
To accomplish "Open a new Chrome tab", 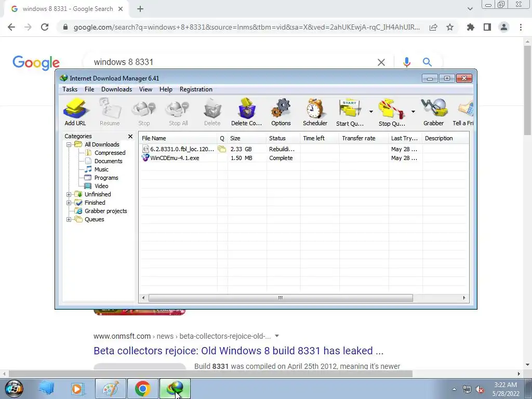I will point(140,9).
